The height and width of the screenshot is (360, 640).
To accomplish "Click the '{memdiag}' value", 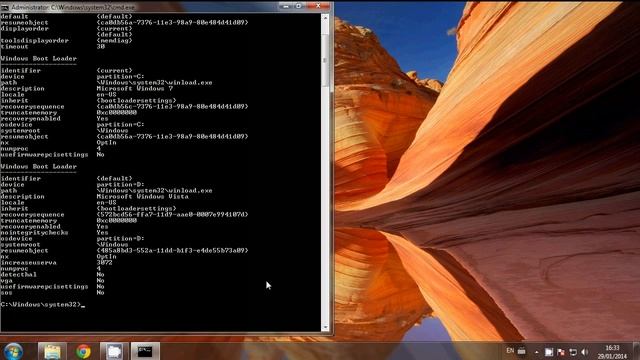I will click(x=114, y=40).
